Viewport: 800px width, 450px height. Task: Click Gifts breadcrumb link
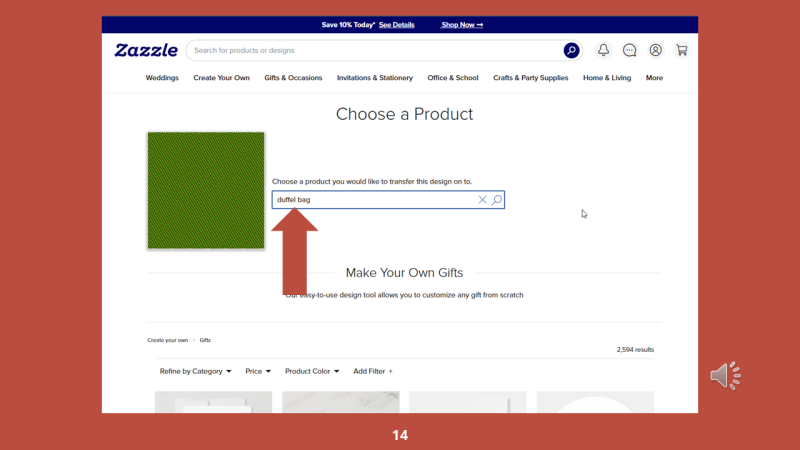[205, 340]
